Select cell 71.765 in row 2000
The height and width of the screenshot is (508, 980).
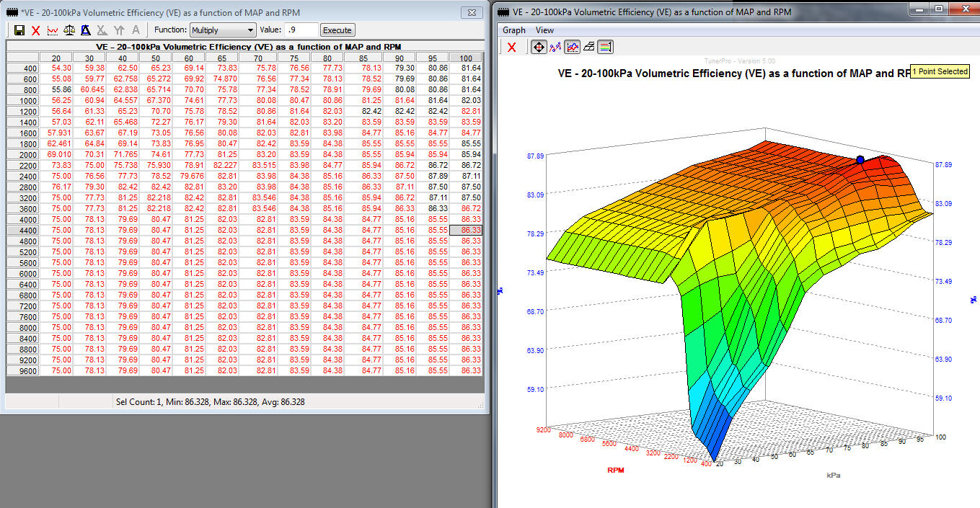tap(123, 154)
